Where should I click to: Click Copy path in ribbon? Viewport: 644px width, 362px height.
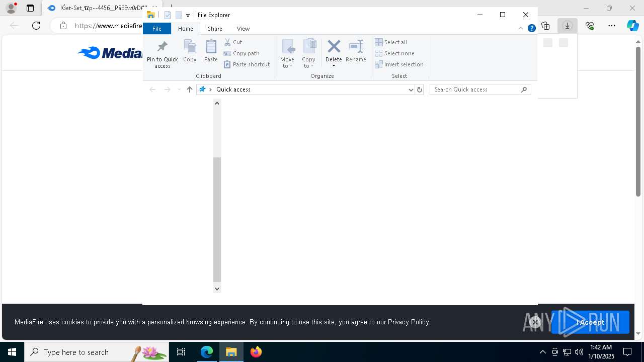pyautogui.click(x=242, y=53)
